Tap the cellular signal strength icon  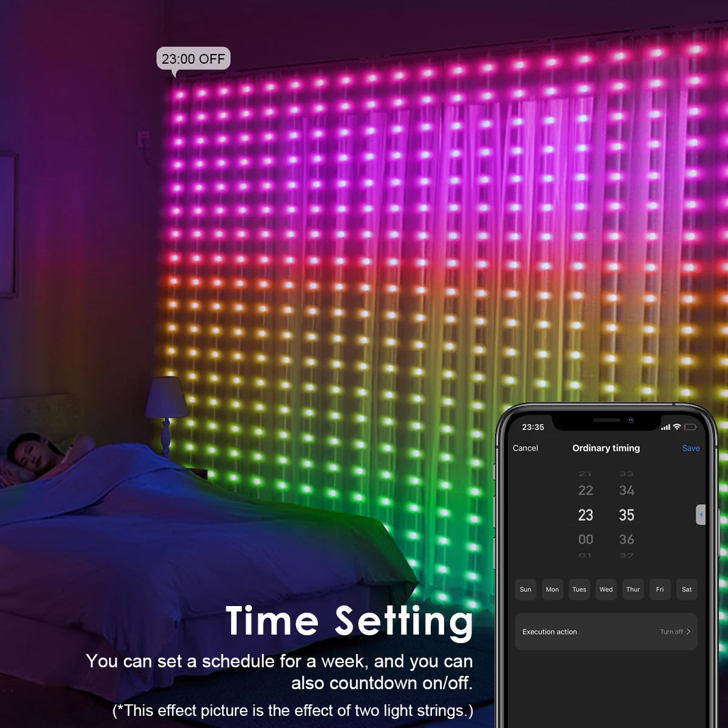(x=666, y=426)
